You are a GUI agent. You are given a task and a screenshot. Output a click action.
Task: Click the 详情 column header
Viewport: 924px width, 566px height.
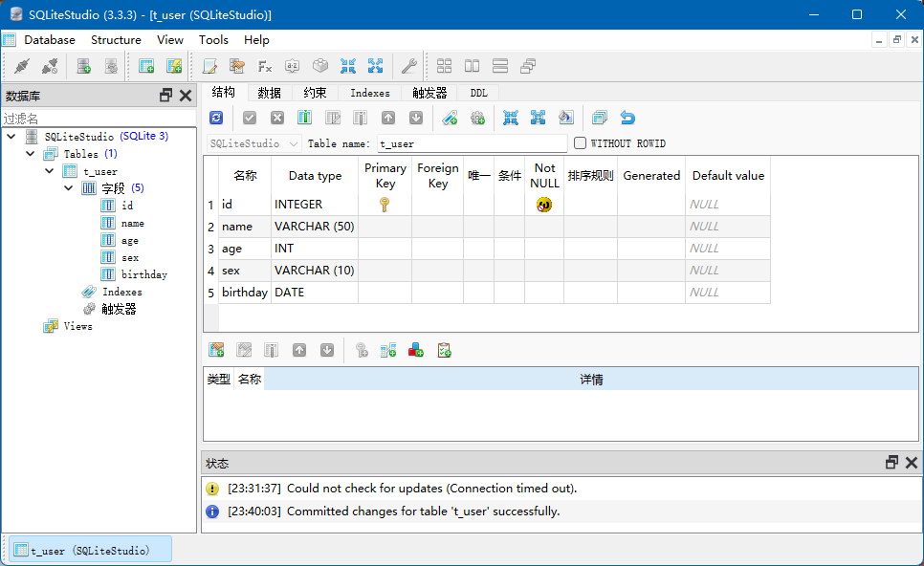[x=591, y=380]
